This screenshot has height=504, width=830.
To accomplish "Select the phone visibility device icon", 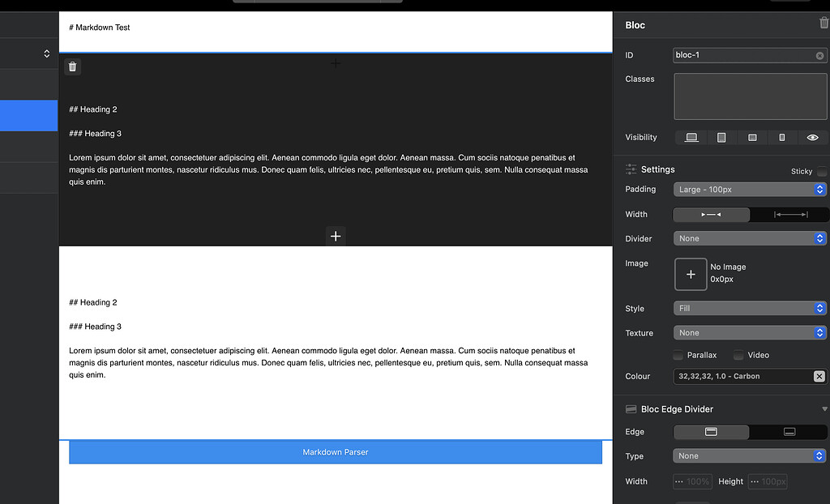I will (783, 137).
